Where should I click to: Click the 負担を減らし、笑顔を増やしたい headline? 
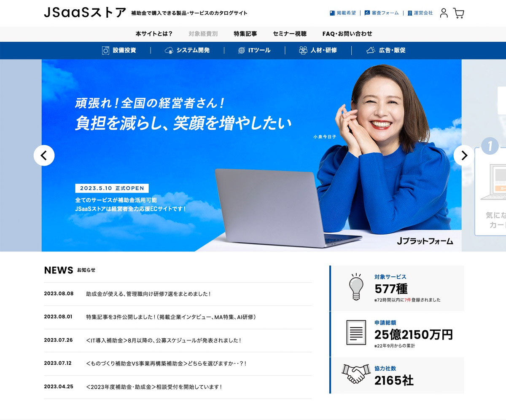pyautogui.click(x=183, y=123)
